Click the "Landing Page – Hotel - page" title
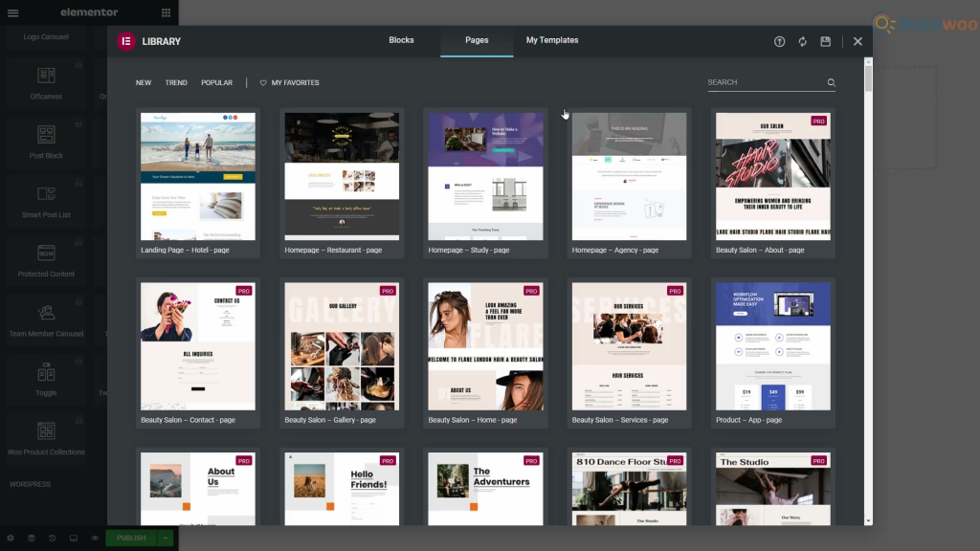 pos(185,250)
